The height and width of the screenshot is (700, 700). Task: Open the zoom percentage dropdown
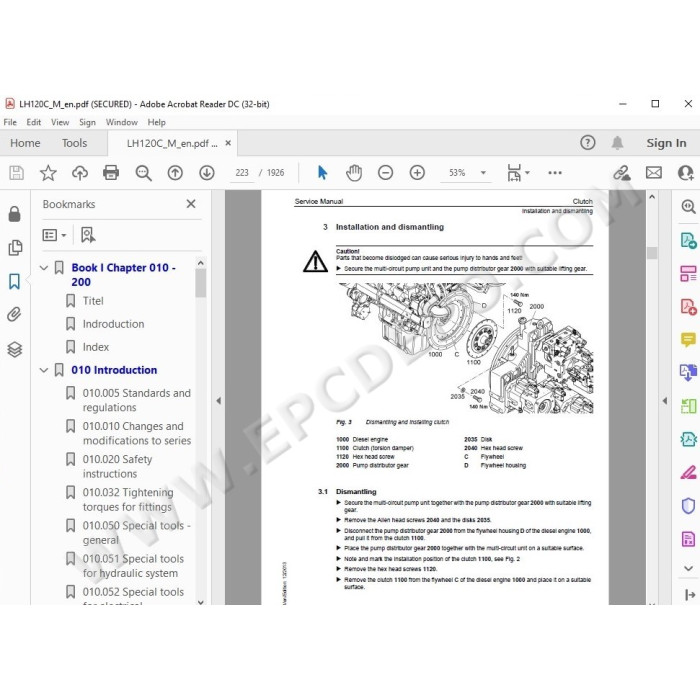click(483, 173)
